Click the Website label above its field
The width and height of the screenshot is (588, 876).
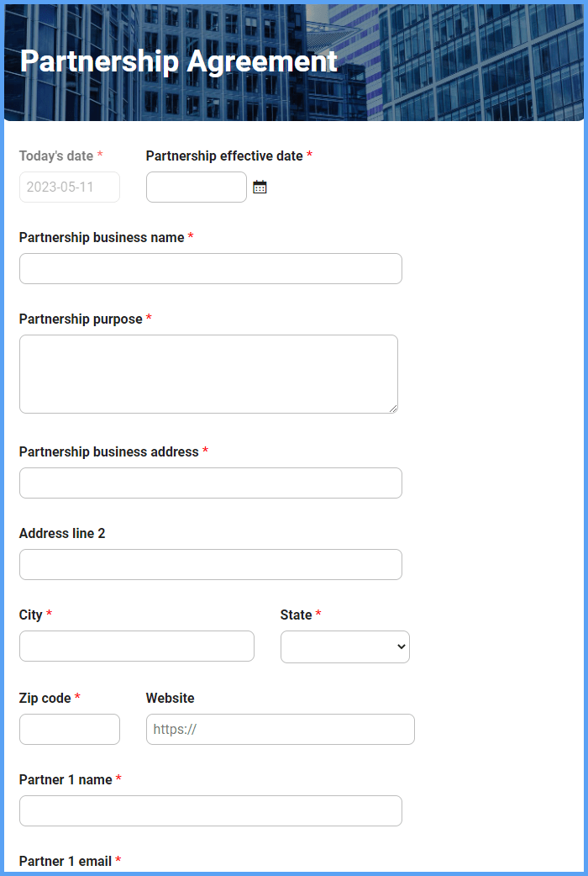point(171,698)
